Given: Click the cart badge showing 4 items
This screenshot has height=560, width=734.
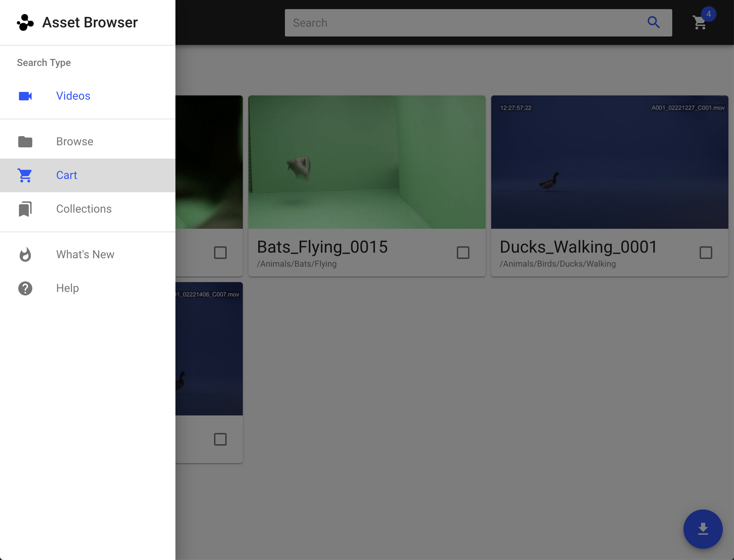Looking at the screenshot, I should click(709, 14).
